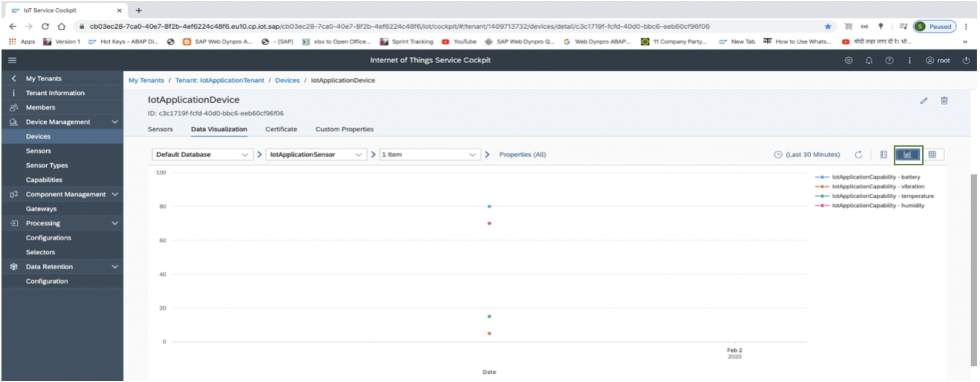Open Tenant Information in sidebar
Viewport: 980px width, 382px height.
point(62,93)
